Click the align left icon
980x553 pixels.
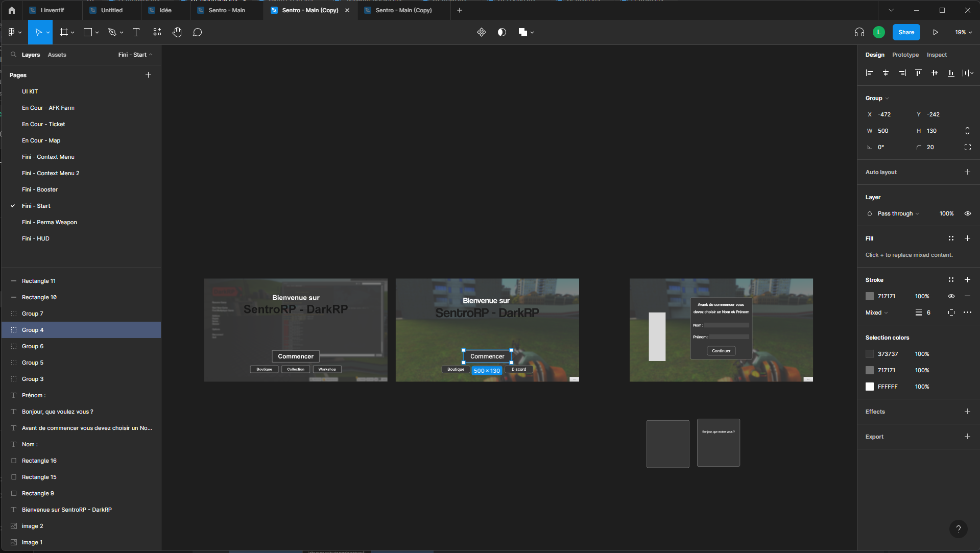point(869,73)
